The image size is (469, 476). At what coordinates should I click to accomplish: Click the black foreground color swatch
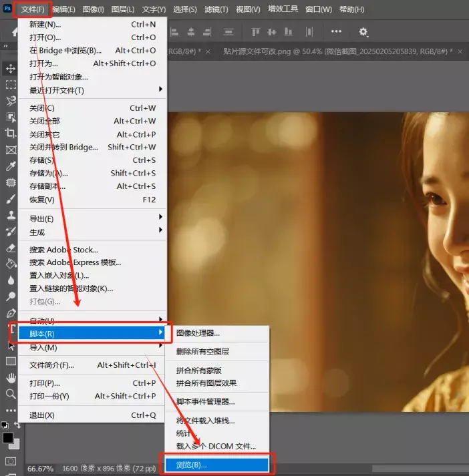[8, 438]
